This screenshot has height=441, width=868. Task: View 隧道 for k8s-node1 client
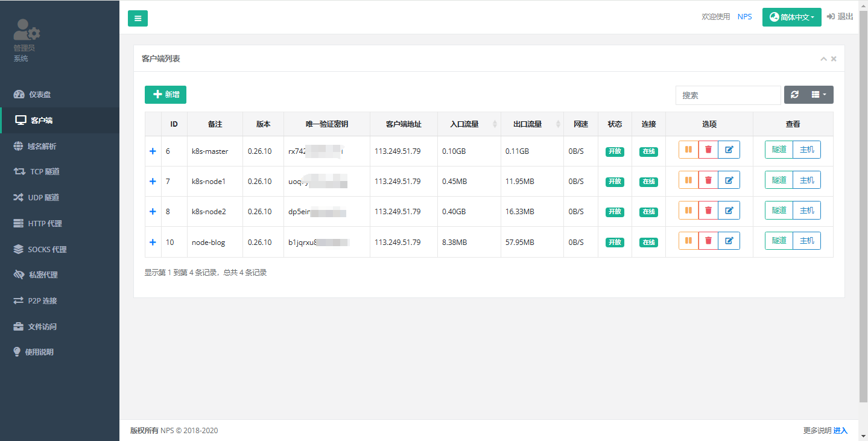[779, 180]
